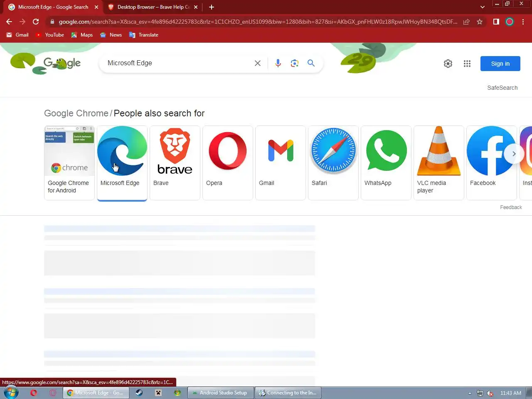Viewport: 532px width, 399px height.
Task: Expand the tab search dropdown arrow
Action: [x=482, y=7]
